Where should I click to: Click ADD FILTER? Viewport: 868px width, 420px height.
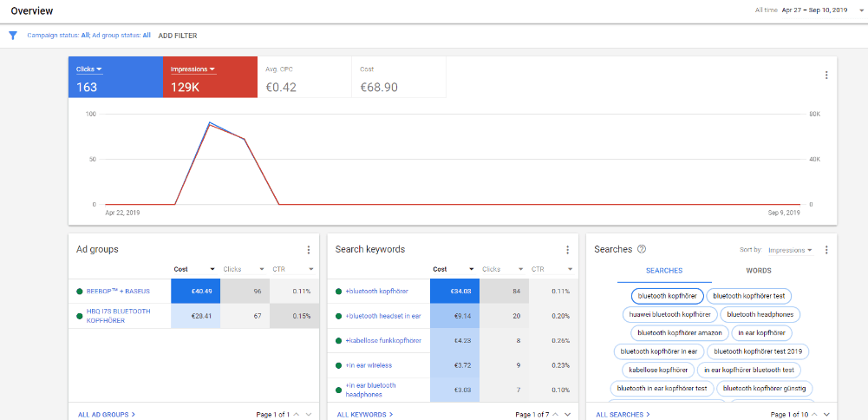pyautogui.click(x=178, y=36)
